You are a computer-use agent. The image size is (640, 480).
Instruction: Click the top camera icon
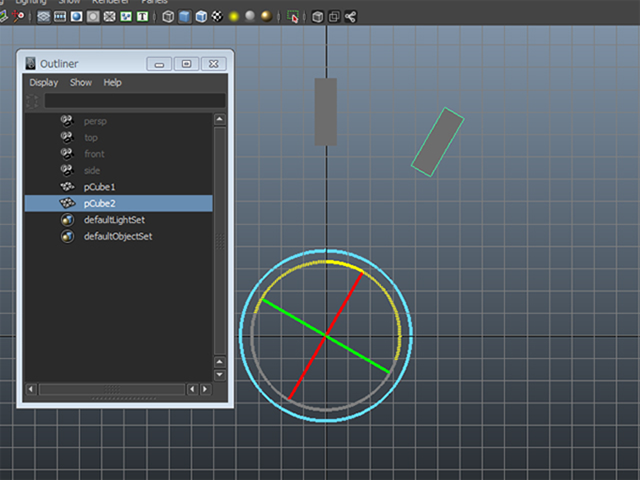[67, 137]
